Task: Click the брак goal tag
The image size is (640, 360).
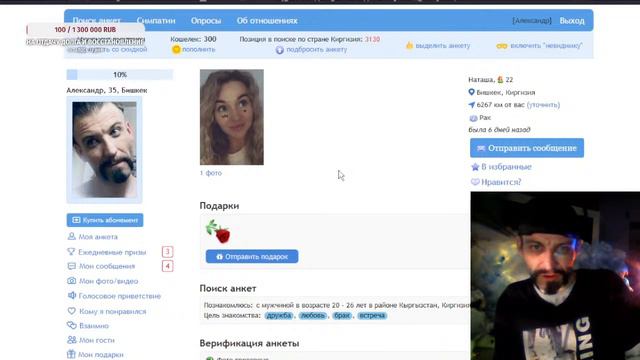Action: 342,316
